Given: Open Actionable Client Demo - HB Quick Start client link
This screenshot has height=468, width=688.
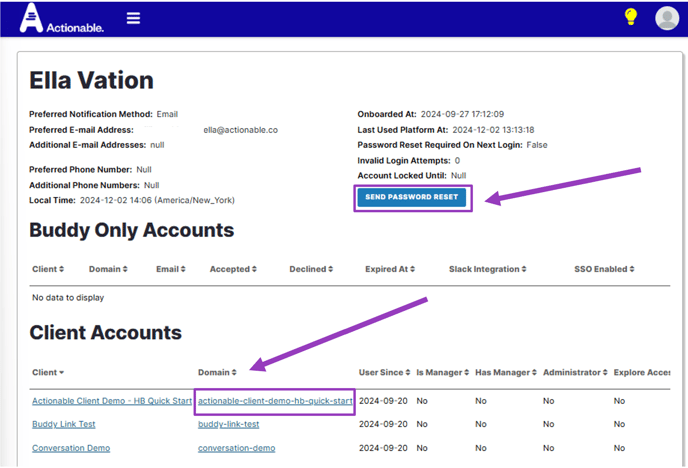Looking at the screenshot, I should point(112,401).
